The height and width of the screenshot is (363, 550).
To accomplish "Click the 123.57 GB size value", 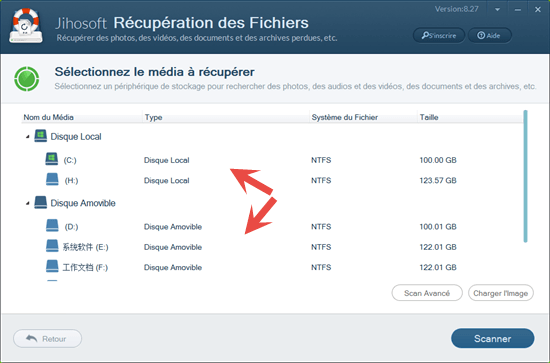I will coord(438,180).
